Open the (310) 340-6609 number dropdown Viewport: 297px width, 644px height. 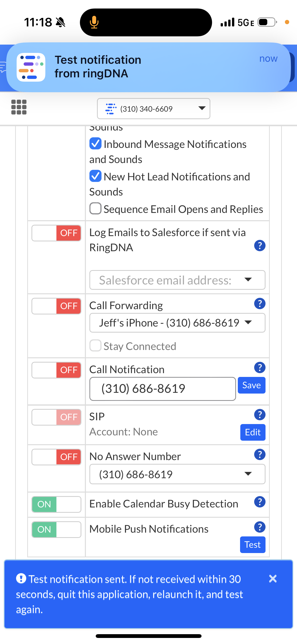[153, 109]
